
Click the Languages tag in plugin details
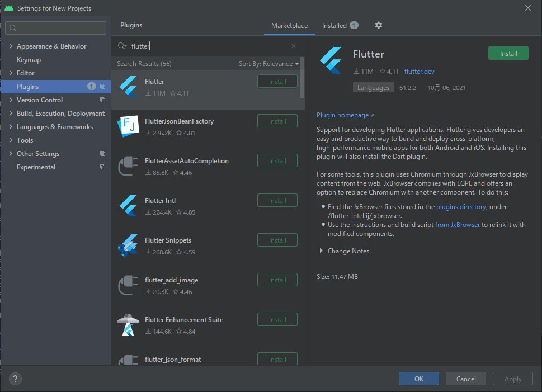click(373, 87)
